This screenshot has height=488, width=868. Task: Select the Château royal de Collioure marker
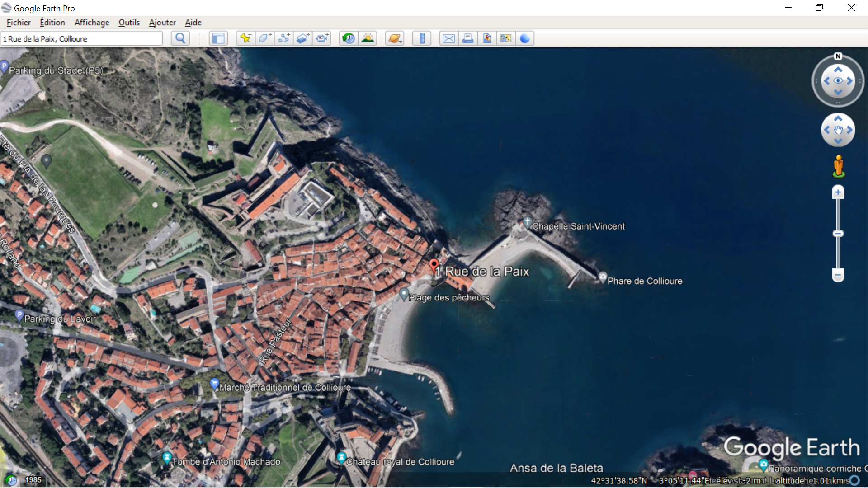coord(341,458)
